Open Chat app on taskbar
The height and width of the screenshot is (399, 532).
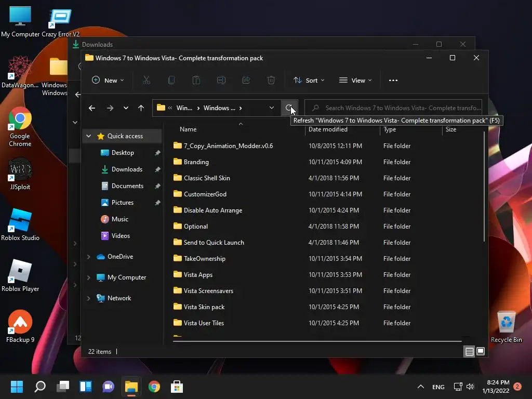pos(108,387)
